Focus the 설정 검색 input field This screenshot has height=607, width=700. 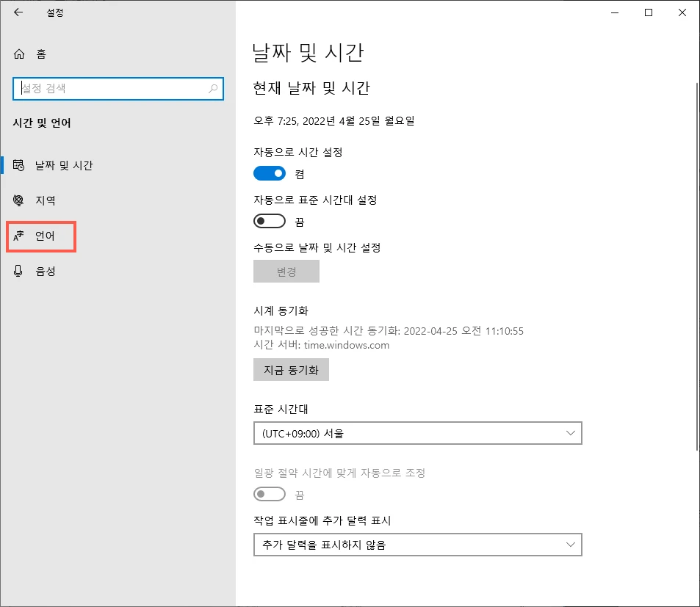click(x=118, y=88)
